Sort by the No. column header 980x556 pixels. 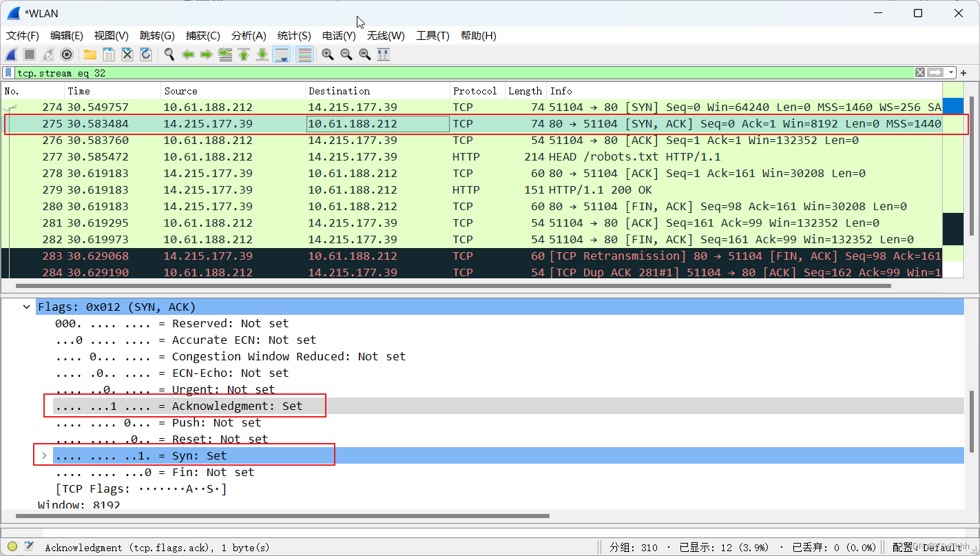pos(33,91)
